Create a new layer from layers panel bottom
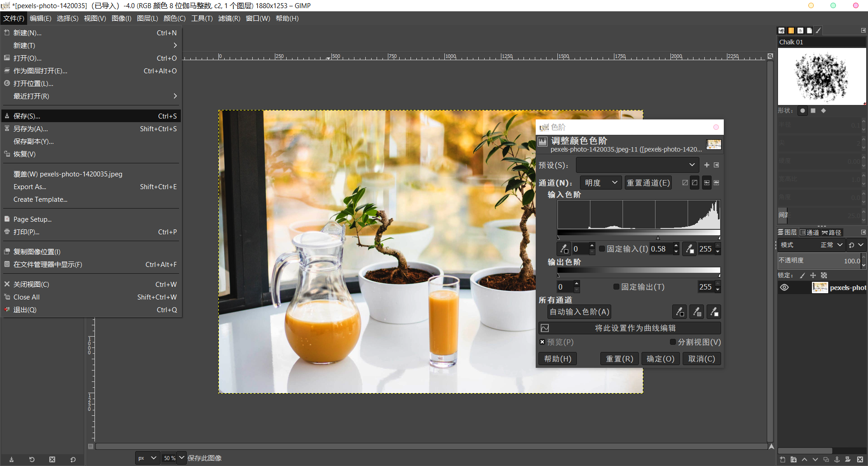This screenshot has height=466, width=868. click(x=783, y=459)
